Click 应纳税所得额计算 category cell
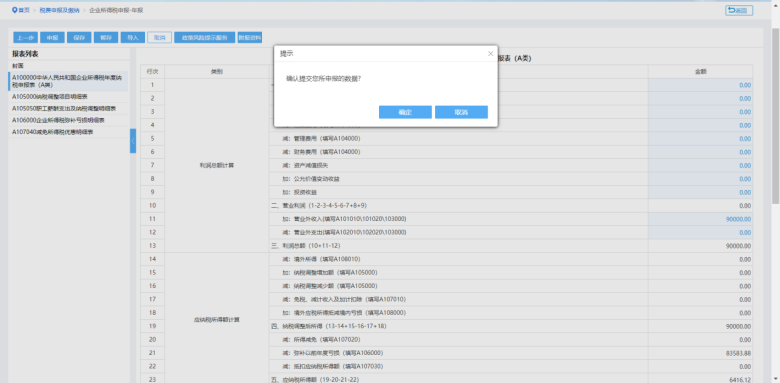The height and width of the screenshot is (383, 780). point(216,319)
